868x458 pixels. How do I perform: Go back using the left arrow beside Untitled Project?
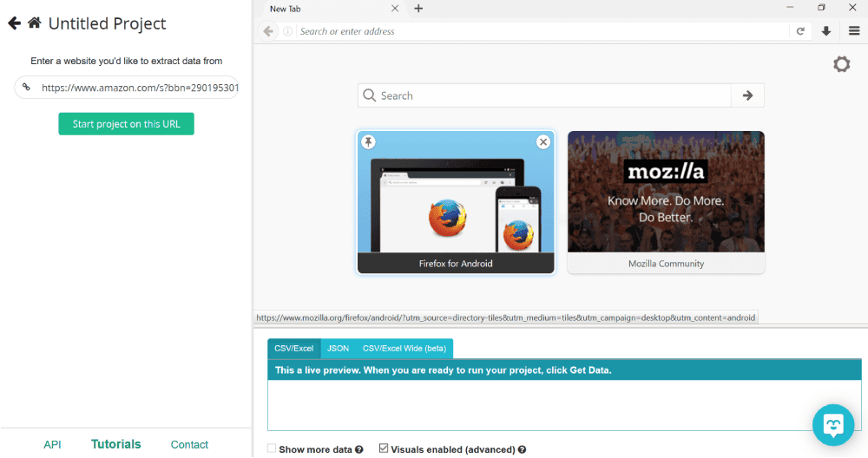tap(15, 23)
